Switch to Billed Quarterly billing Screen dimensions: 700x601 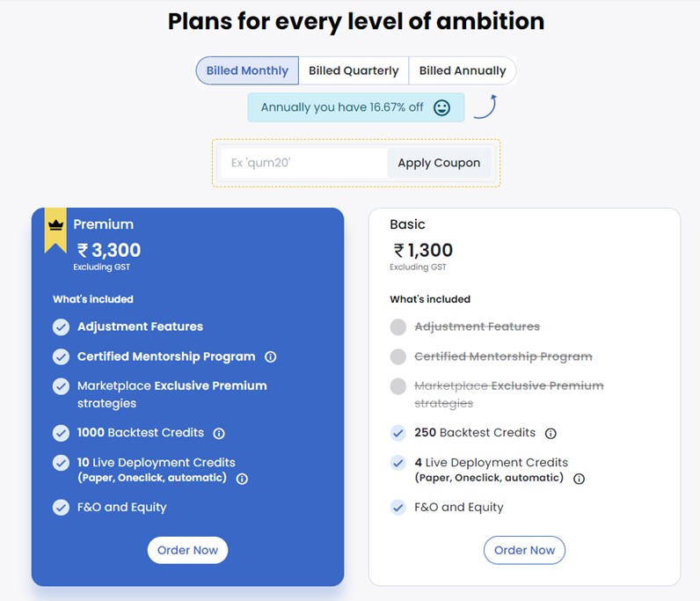pos(354,70)
